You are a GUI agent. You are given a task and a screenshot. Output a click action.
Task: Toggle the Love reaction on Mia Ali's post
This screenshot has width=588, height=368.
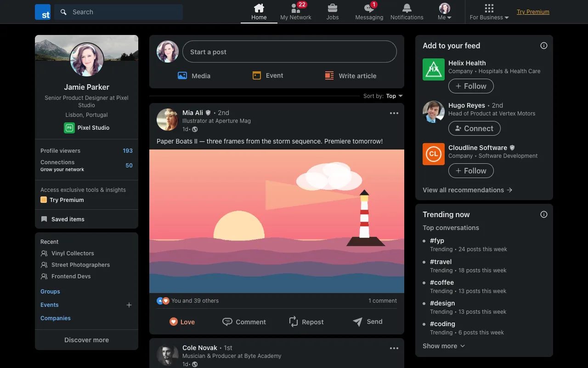(x=182, y=322)
